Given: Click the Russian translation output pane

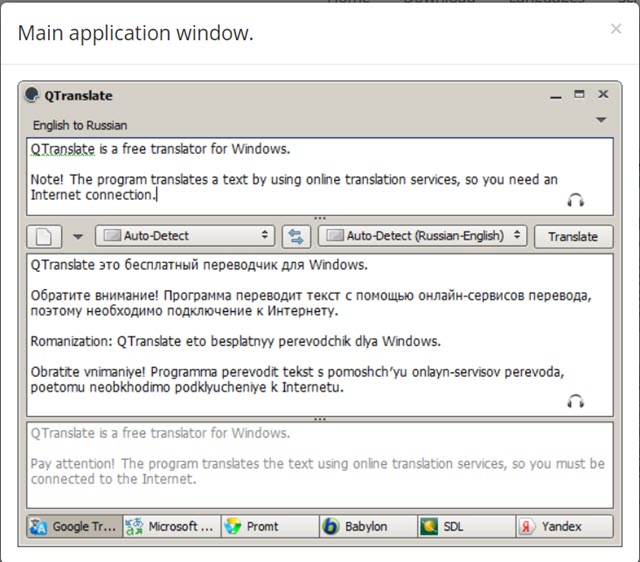Looking at the screenshot, I should point(320,335).
